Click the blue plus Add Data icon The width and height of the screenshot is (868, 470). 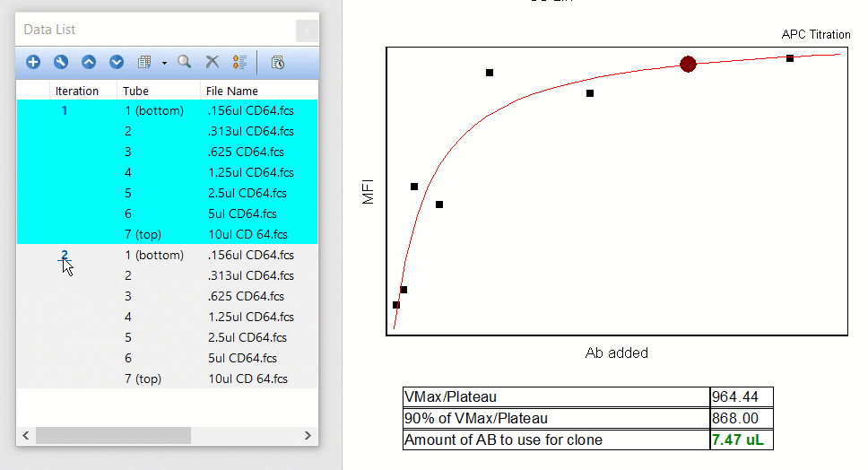click(33, 62)
